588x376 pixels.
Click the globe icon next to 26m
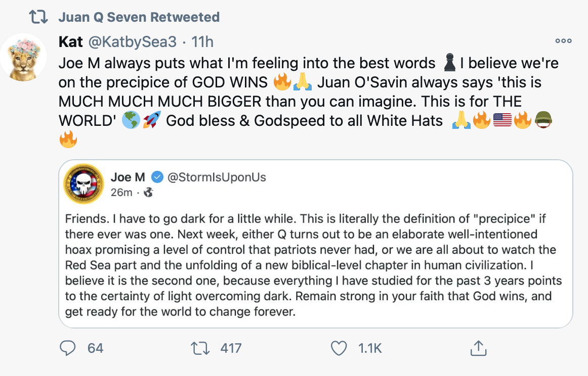[148, 192]
